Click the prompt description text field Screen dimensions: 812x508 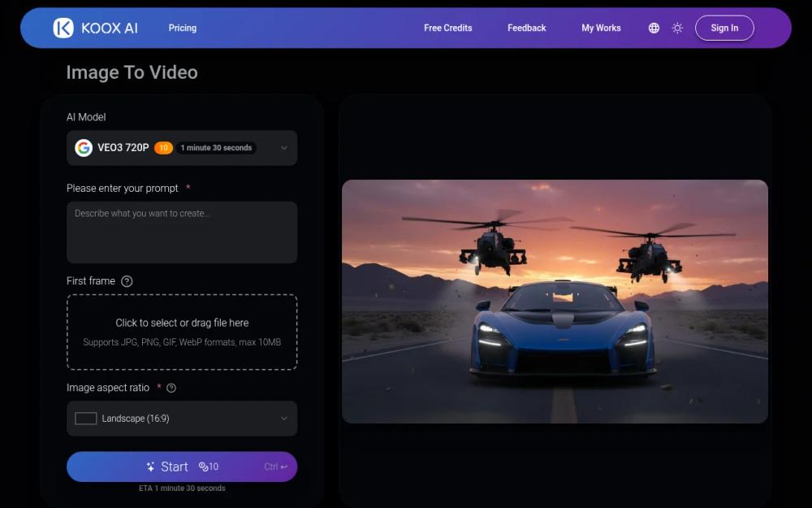182,232
